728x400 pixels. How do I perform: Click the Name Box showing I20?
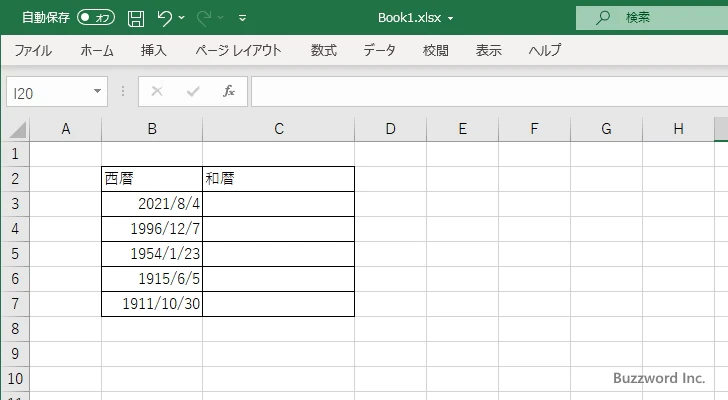tap(49, 92)
